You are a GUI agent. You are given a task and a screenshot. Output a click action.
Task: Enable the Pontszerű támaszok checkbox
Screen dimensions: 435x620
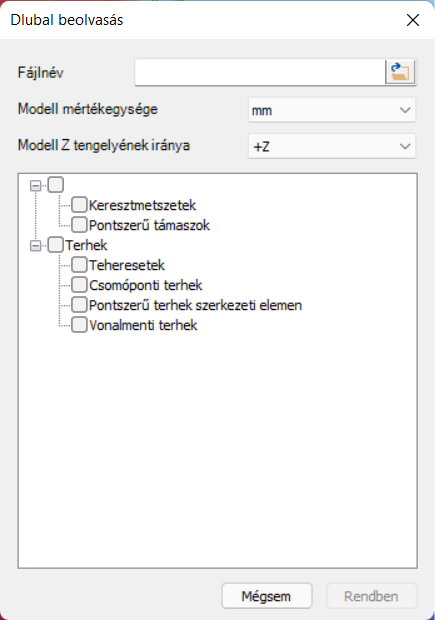(x=79, y=225)
